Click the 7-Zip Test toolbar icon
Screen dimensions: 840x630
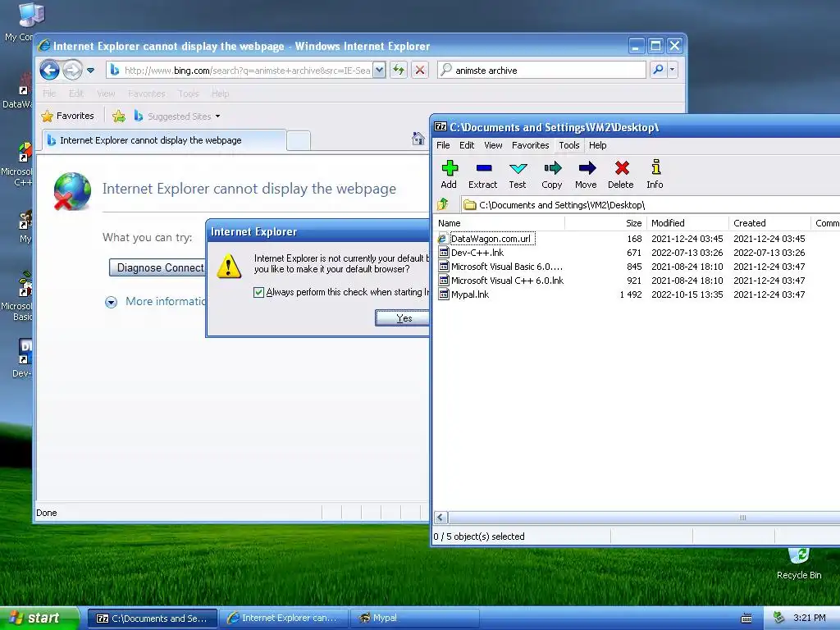(518, 174)
